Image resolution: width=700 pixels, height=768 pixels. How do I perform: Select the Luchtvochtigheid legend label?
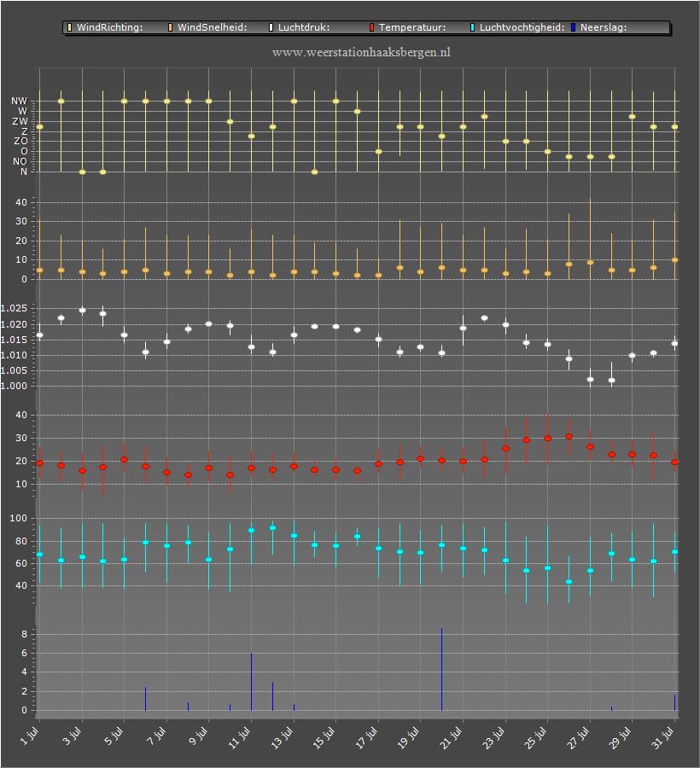click(x=522, y=27)
